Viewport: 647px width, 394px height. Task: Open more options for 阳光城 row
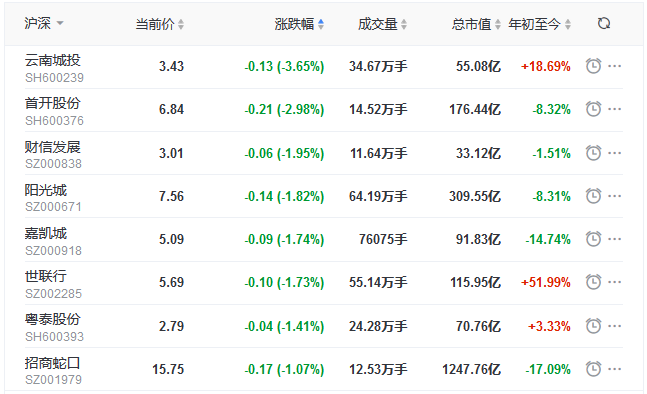614,196
